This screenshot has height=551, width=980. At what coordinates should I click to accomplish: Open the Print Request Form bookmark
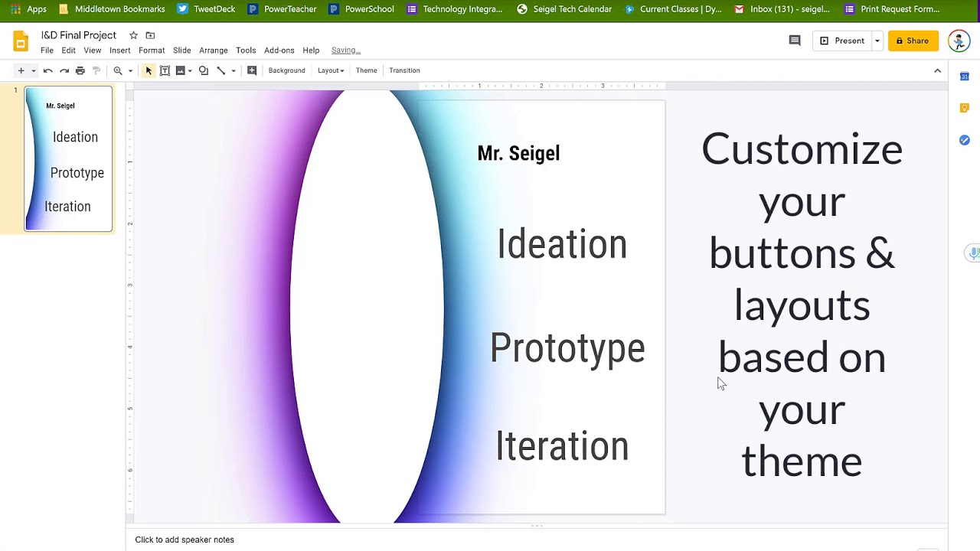click(892, 9)
